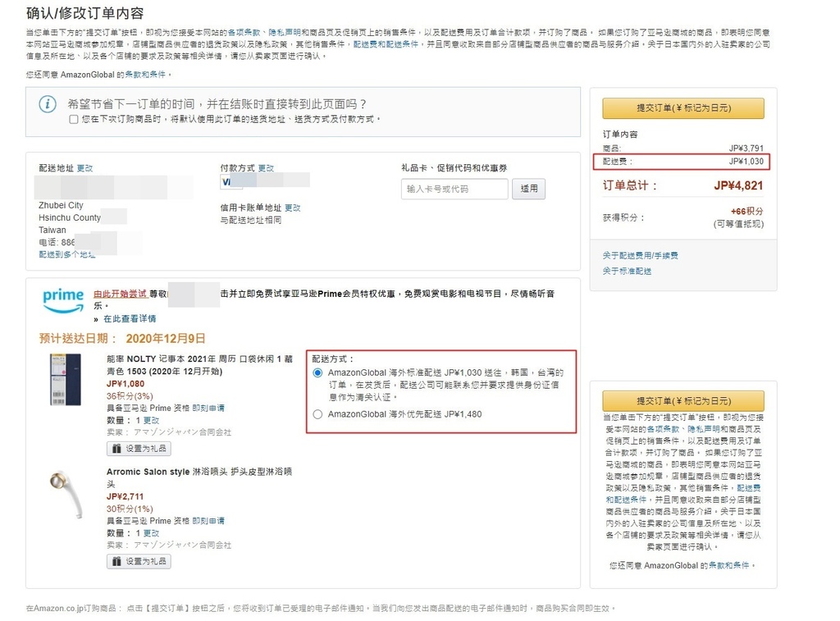Click the order total JP¥4,821

tap(738, 186)
